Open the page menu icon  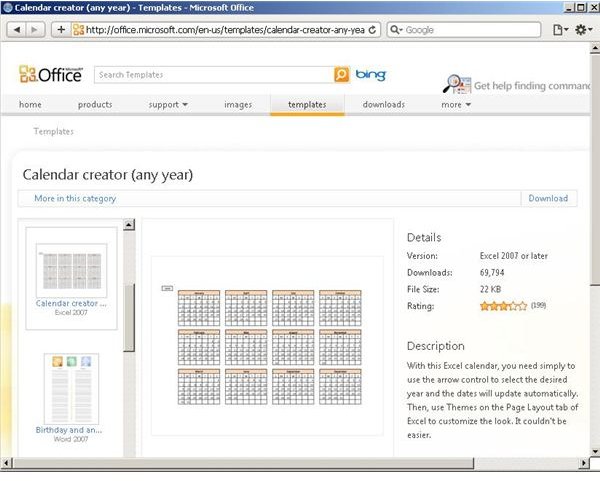(x=560, y=29)
